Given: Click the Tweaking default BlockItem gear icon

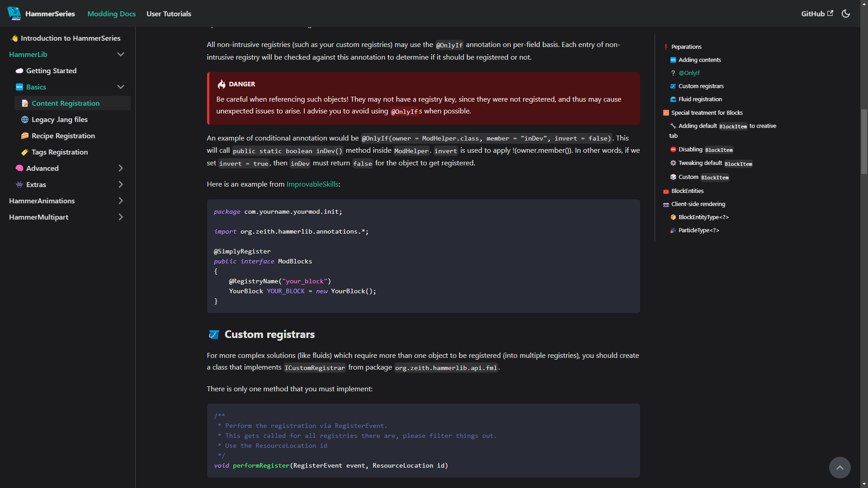Looking at the screenshot, I should [x=673, y=163].
